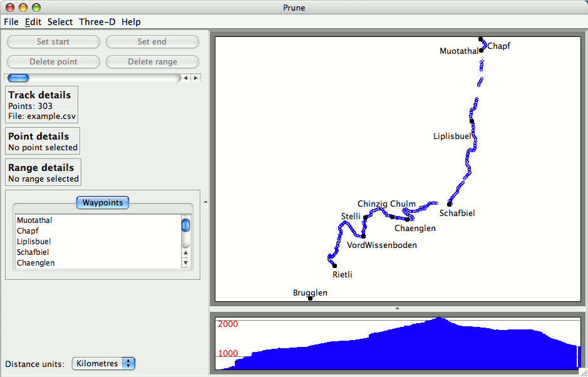The image size is (588, 377).
Task: Collapse the left panel using the divider arrow
Action: pyautogui.click(x=205, y=202)
